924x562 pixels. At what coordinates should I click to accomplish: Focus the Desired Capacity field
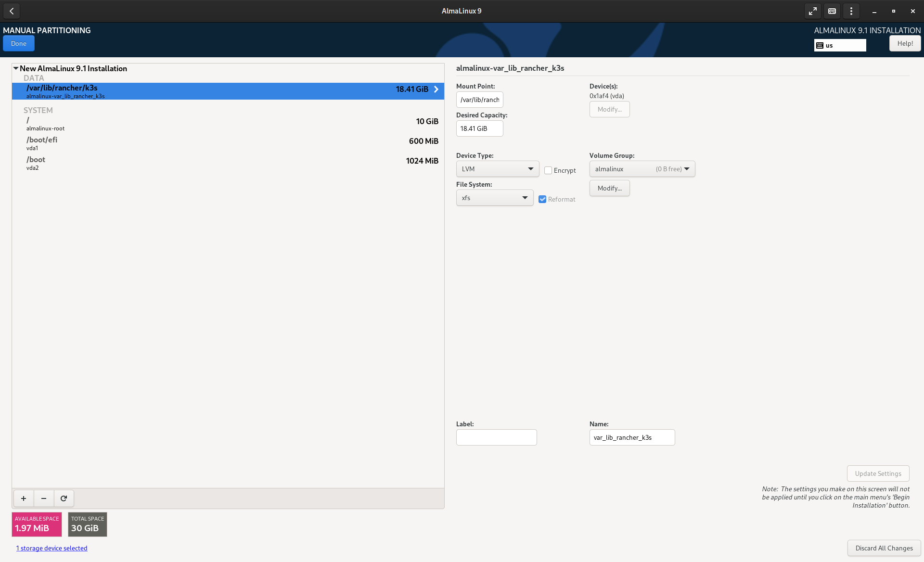click(479, 128)
